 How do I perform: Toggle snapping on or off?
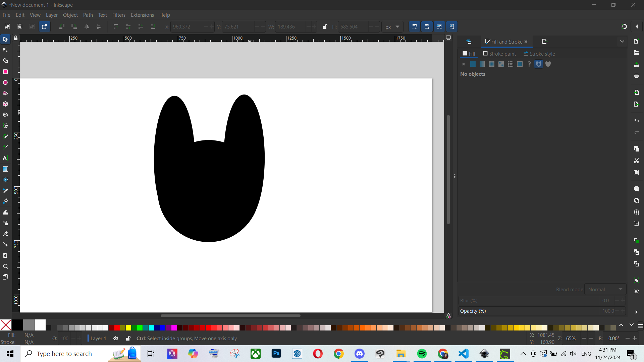(624, 26)
